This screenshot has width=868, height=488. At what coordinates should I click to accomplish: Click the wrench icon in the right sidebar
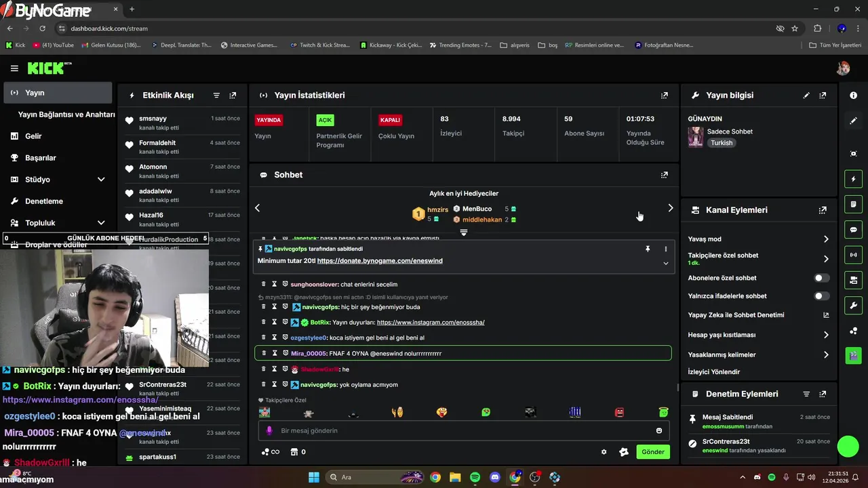pos(854,305)
